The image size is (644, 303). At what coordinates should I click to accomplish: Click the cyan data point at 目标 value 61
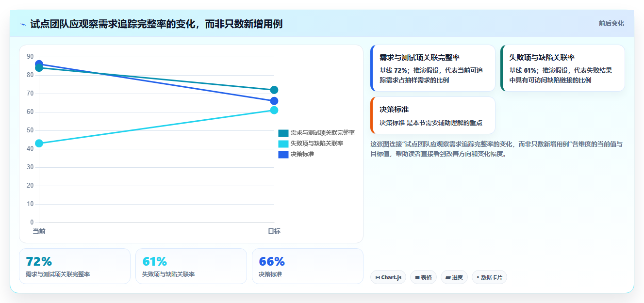274,110
